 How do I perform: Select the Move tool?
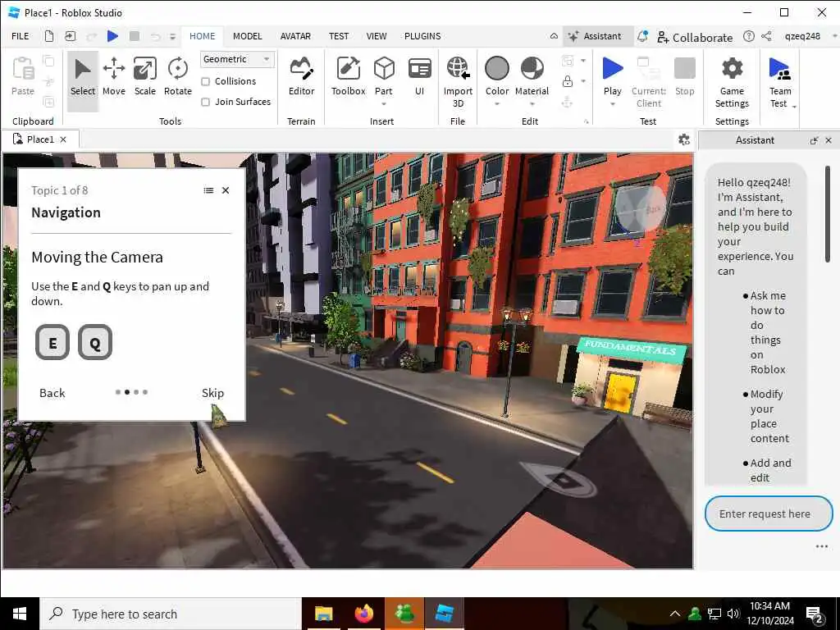113,76
